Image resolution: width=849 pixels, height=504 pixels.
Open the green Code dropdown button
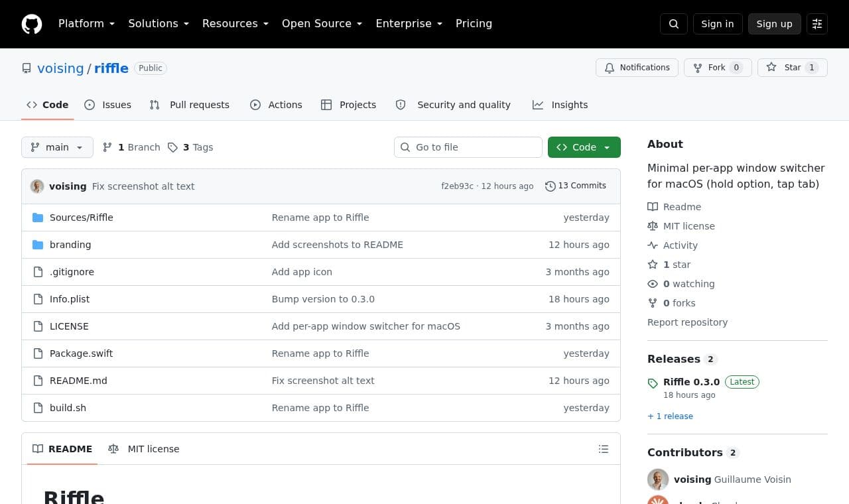pyautogui.click(x=584, y=147)
